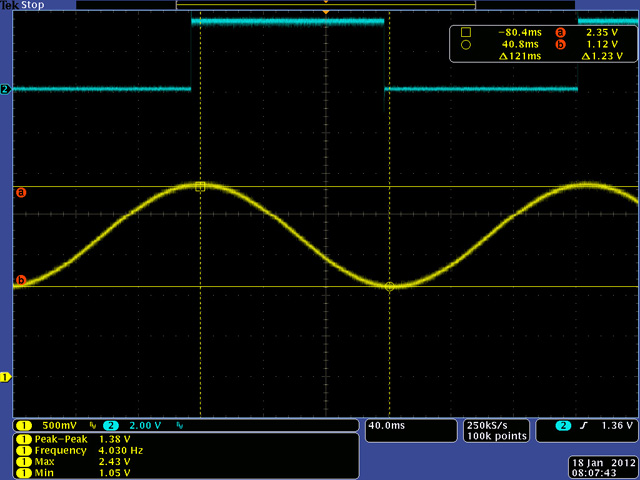This screenshot has height=480, width=640.
Task: Select horizontal cursor a marker
Action: [20, 192]
